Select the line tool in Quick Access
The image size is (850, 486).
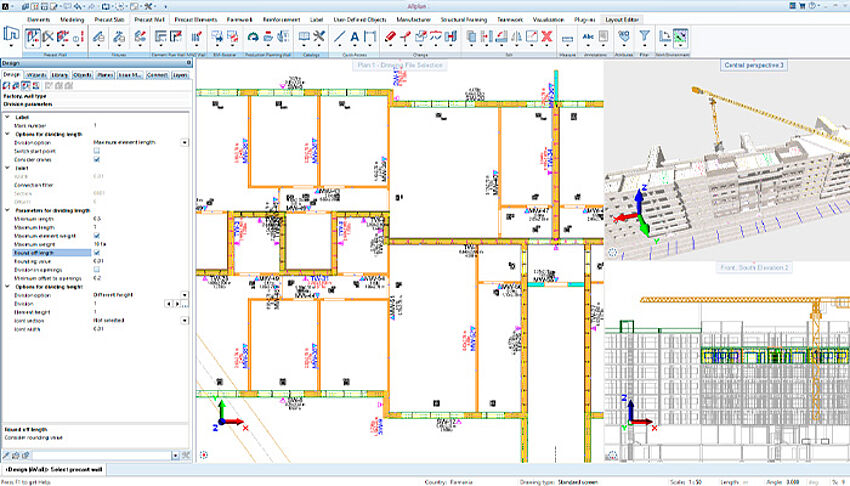(340, 37)
